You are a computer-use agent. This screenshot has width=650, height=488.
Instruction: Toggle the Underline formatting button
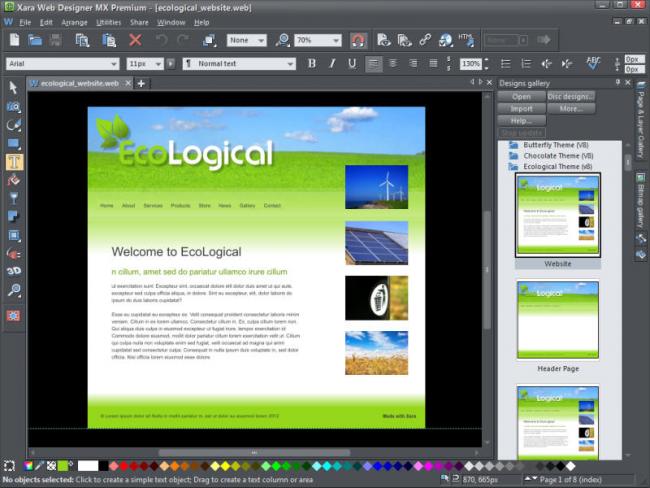click(352, 63)
